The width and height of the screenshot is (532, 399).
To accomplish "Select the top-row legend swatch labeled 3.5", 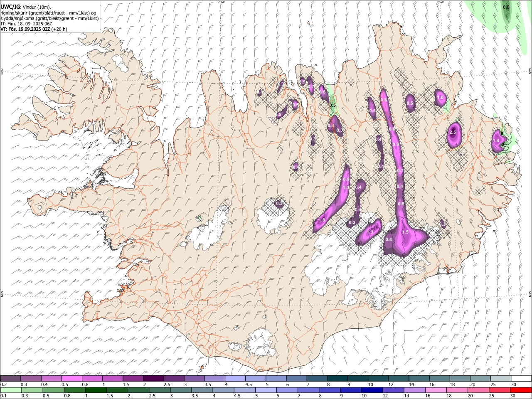I will (x=214, y=379).
